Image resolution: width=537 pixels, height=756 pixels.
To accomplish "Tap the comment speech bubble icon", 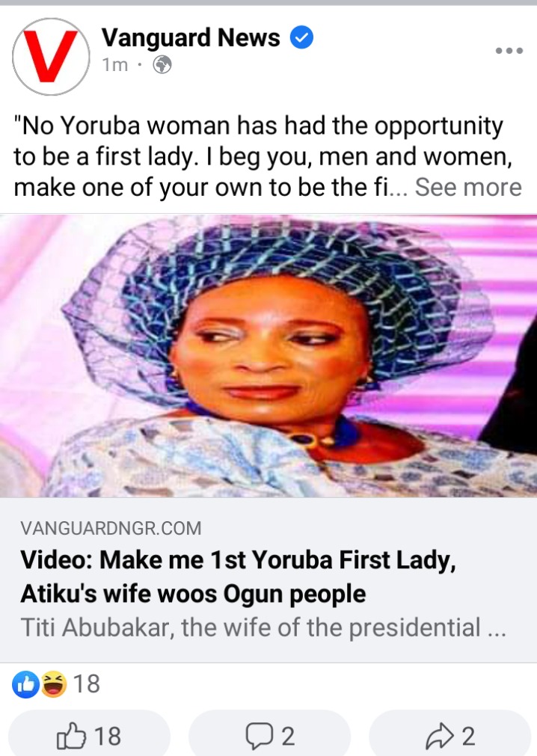I will [x=260, y=736].
